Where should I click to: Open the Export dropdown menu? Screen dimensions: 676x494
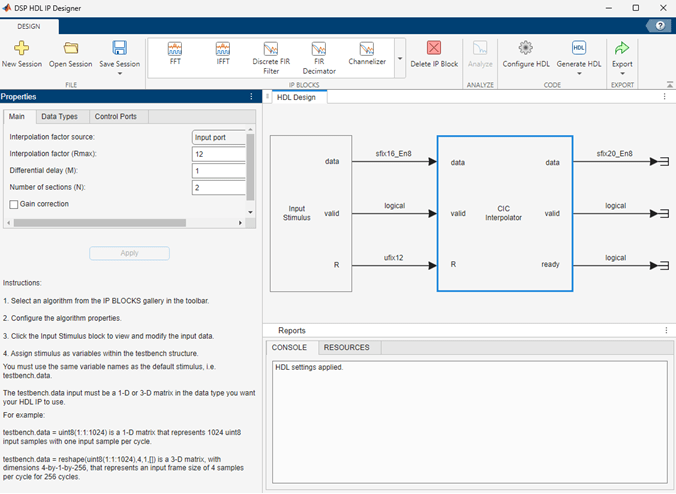pyautogui.click(x=622, y=73)
